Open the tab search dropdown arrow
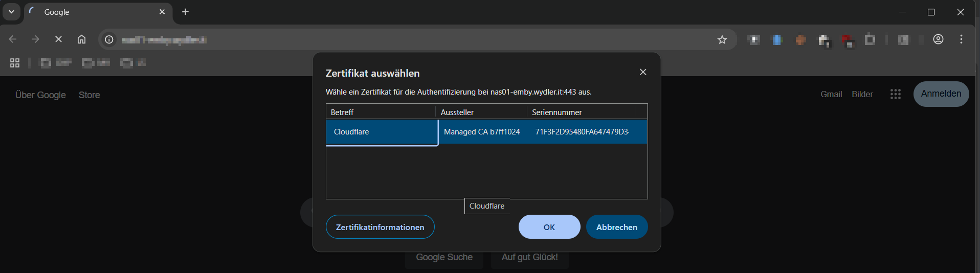The height and width of the screenshot is (273, 980). tap(11, 12)
